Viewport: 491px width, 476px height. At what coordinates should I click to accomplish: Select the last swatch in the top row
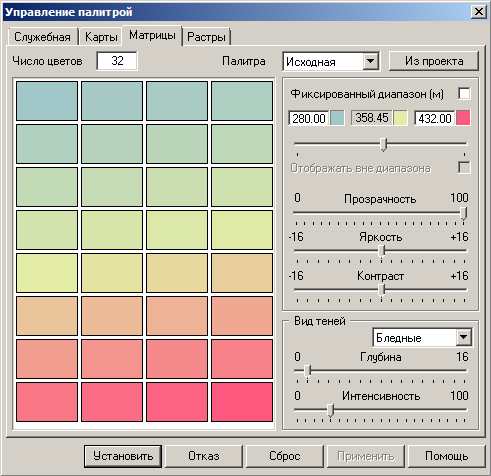point(242,101)
